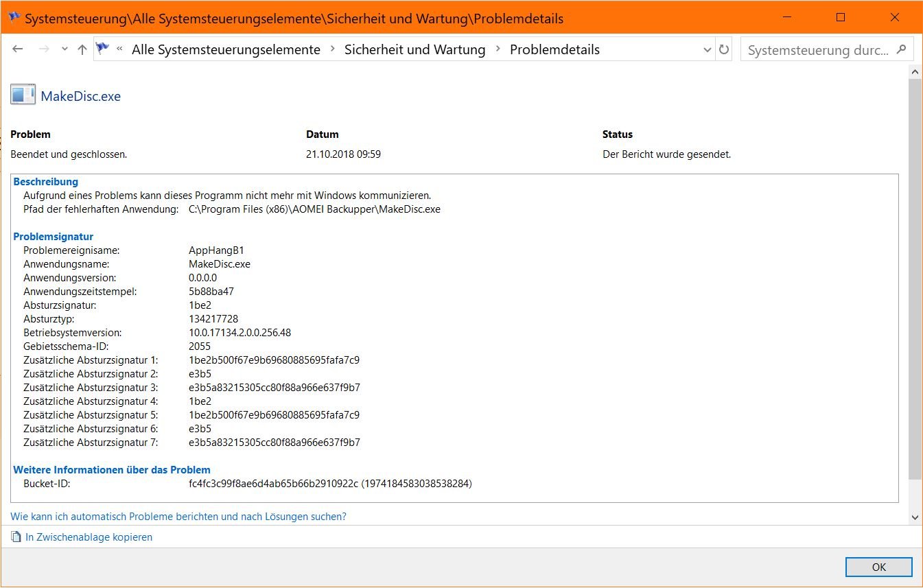Open the automatic problem reporting help link
The height and width of the screenshot is (588, 923).
point(178,517)
